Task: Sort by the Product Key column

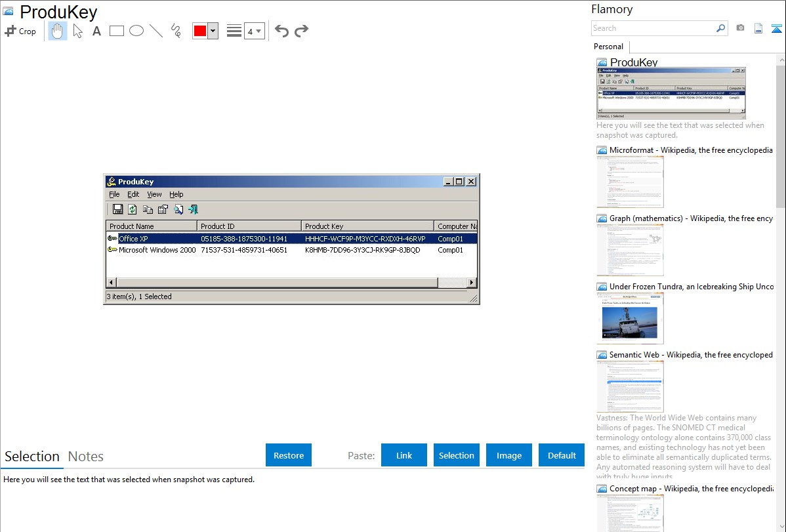Action: pos(367,226)
